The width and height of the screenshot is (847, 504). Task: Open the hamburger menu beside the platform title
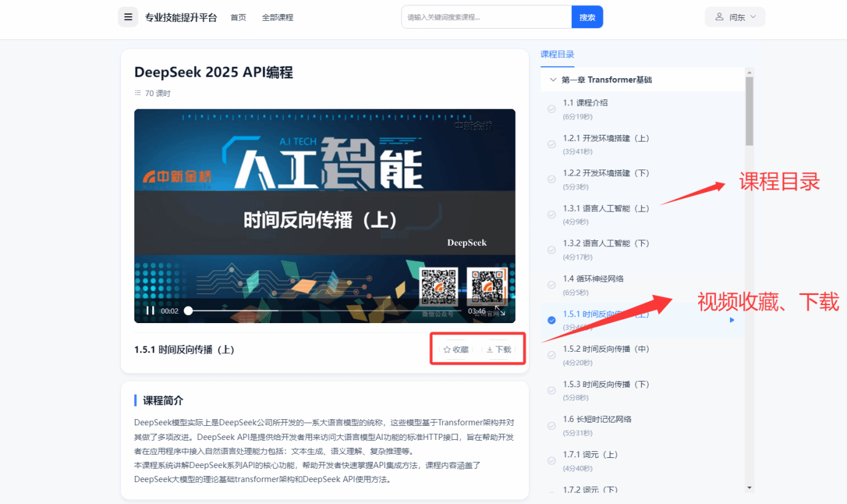click(x=128, y=17)
